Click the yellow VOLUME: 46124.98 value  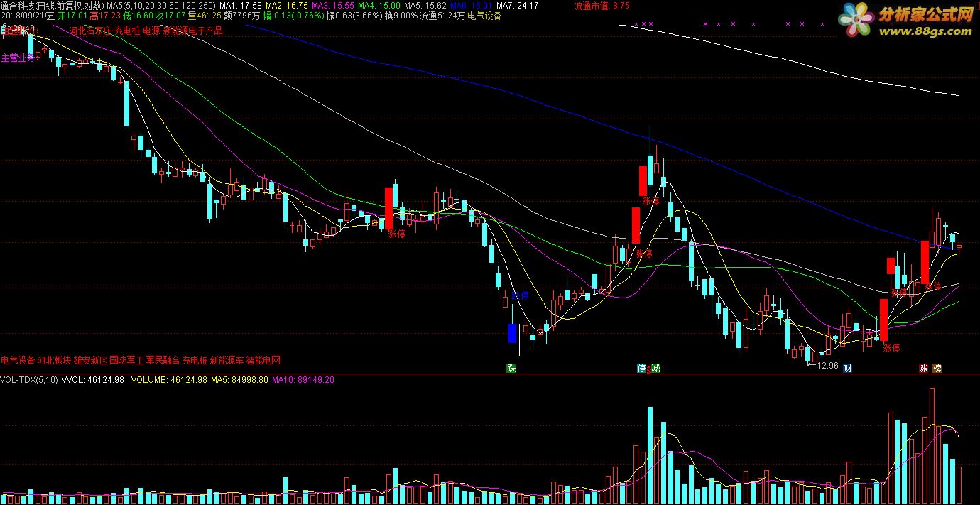pyautogui.click(x=169, y=380)
